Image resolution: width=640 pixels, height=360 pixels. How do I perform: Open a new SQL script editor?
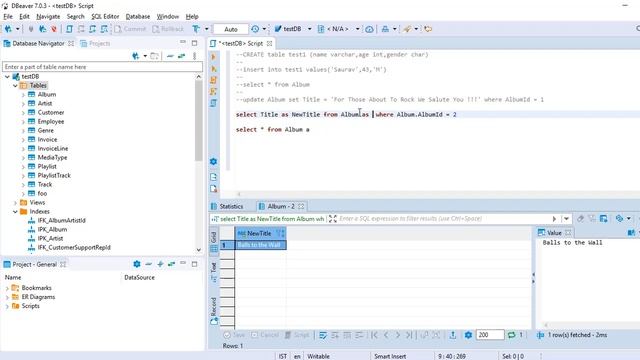click(x=69, y=29)
